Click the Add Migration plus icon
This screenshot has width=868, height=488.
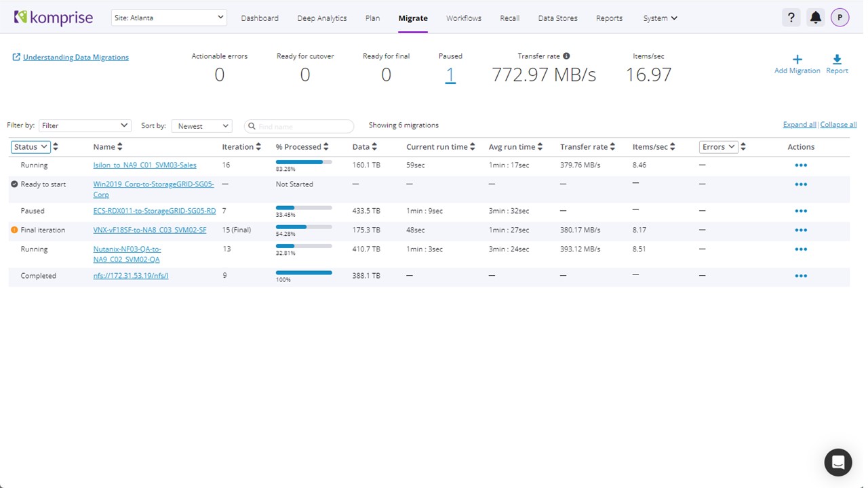(797, 60)
